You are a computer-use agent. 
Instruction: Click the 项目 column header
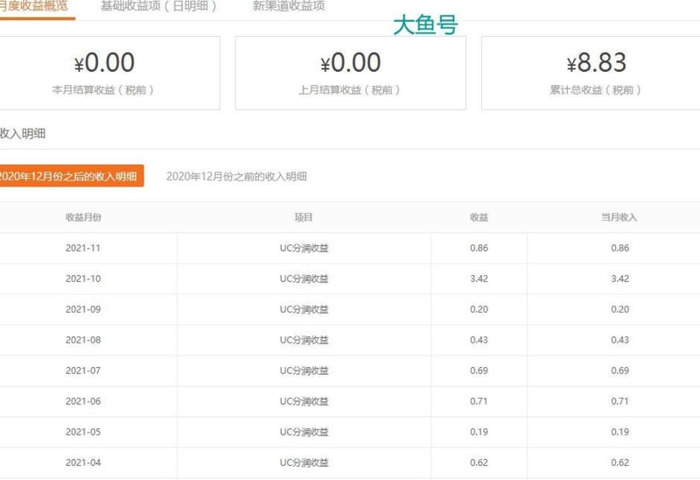tap(304, 217)
